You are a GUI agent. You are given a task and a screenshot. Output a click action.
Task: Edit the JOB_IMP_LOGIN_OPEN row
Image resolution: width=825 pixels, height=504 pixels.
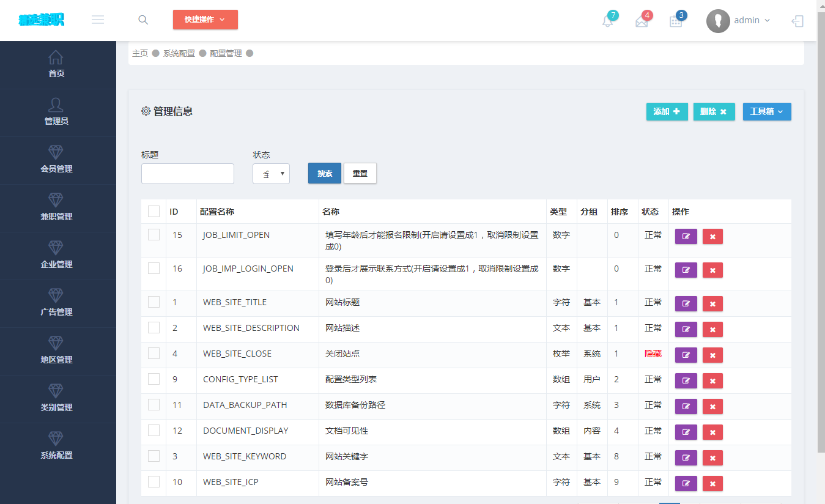[686, 270]
